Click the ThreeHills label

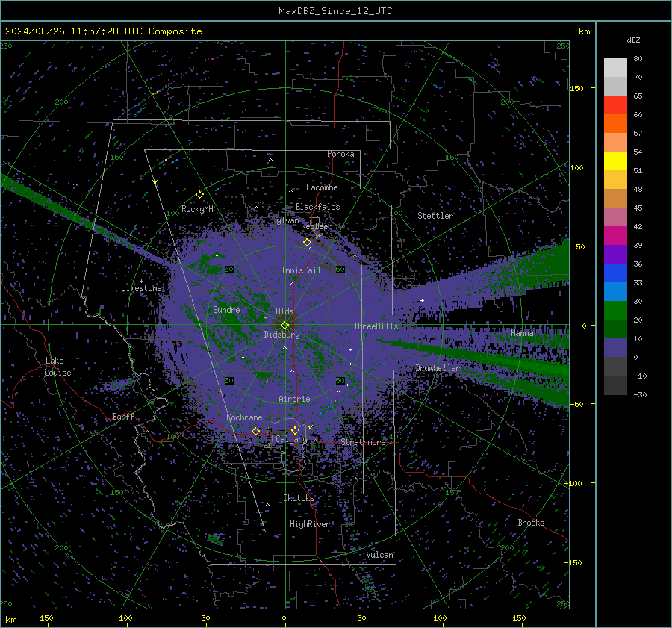tap(376, 326)
